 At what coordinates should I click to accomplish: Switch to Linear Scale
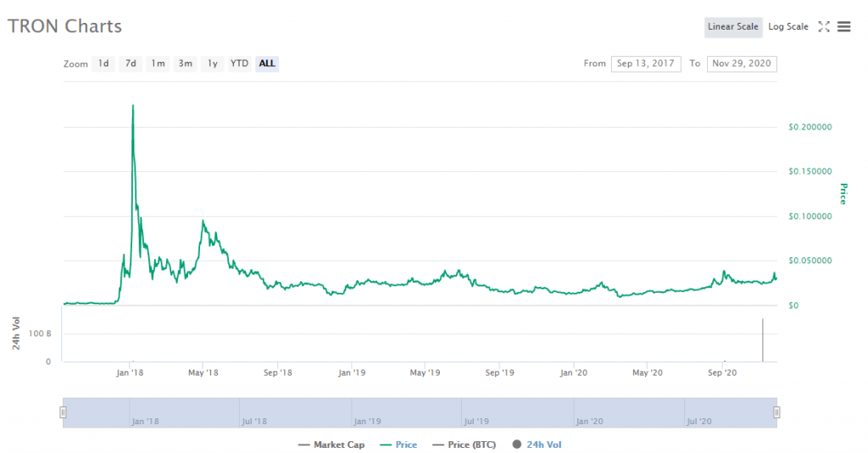[x=733, y=27]
